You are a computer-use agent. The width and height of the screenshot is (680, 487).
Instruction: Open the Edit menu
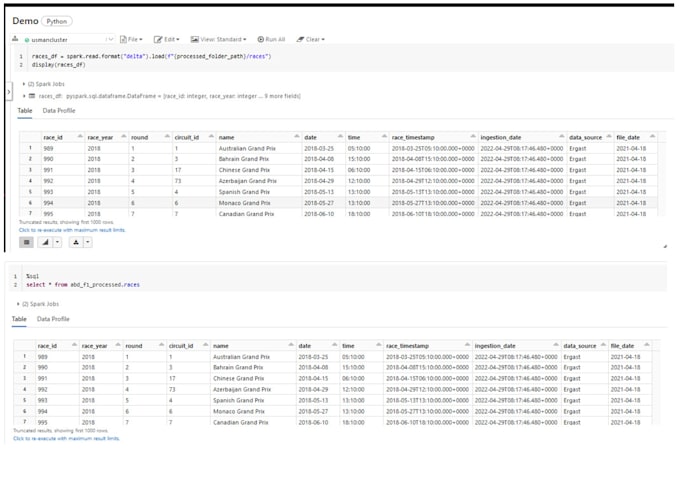click(167, 39)
